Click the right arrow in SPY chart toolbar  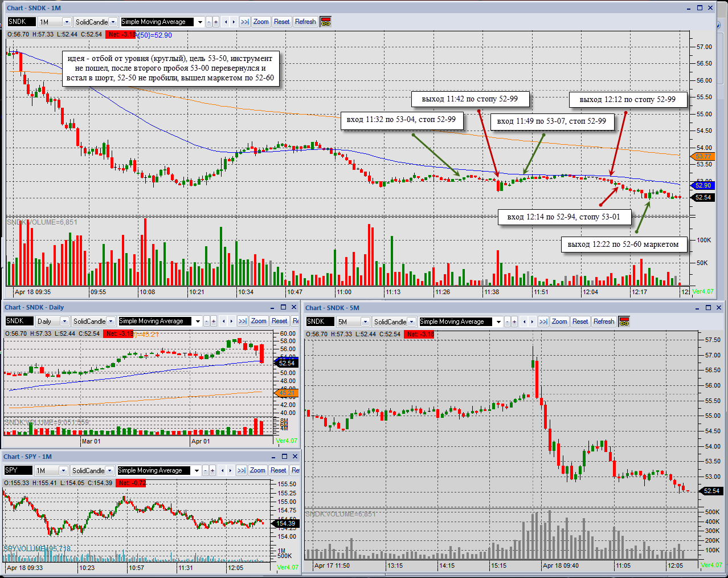(x=230, y=470)
